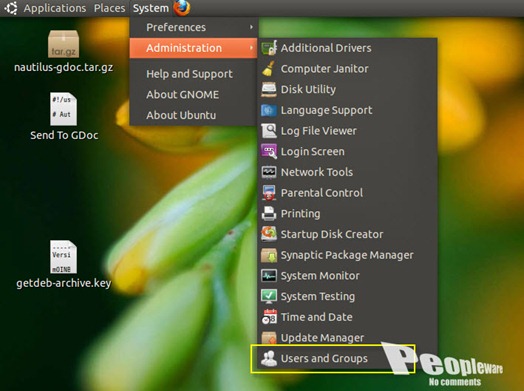Click the System Monitor icon
This screenshot has width=524, height=391.
point(269,276)
